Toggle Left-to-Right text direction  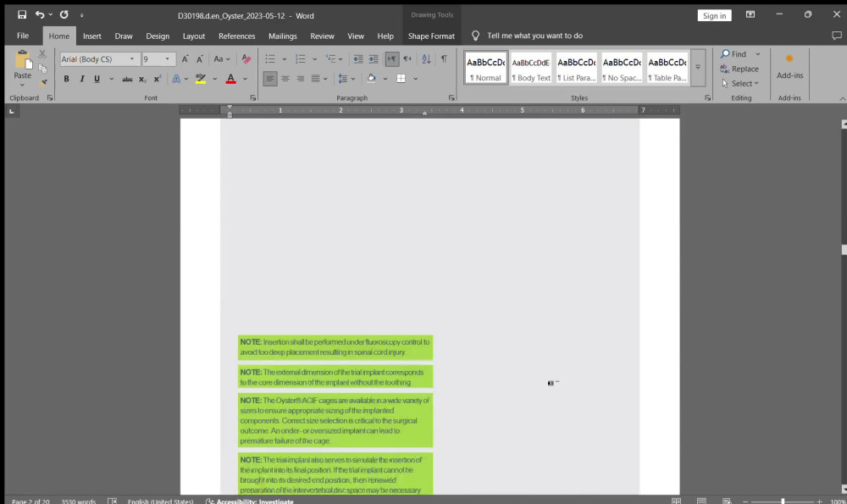(391, 59)
